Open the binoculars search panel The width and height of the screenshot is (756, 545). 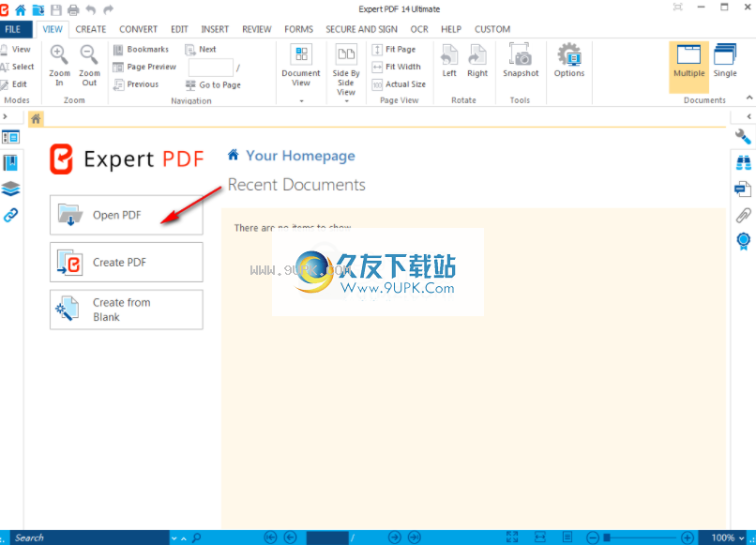(743, 162)
